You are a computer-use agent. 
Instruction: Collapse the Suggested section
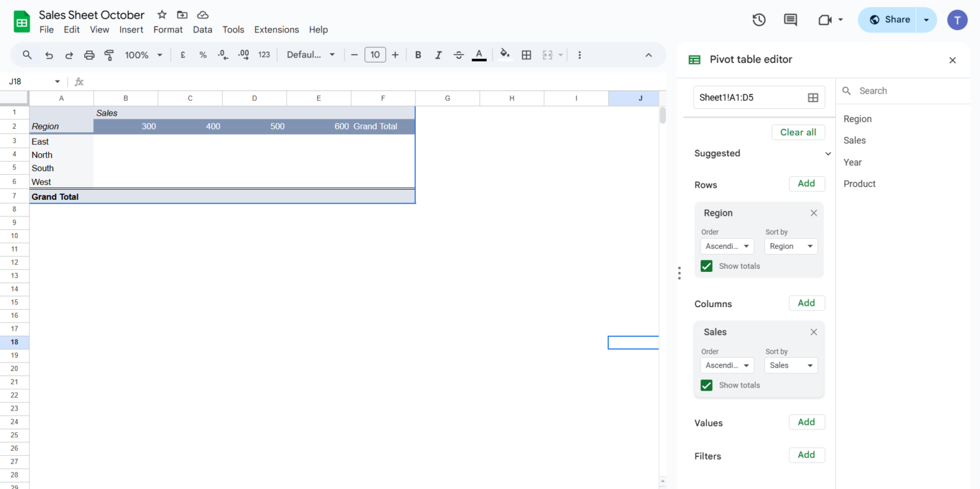coord(828,153)
